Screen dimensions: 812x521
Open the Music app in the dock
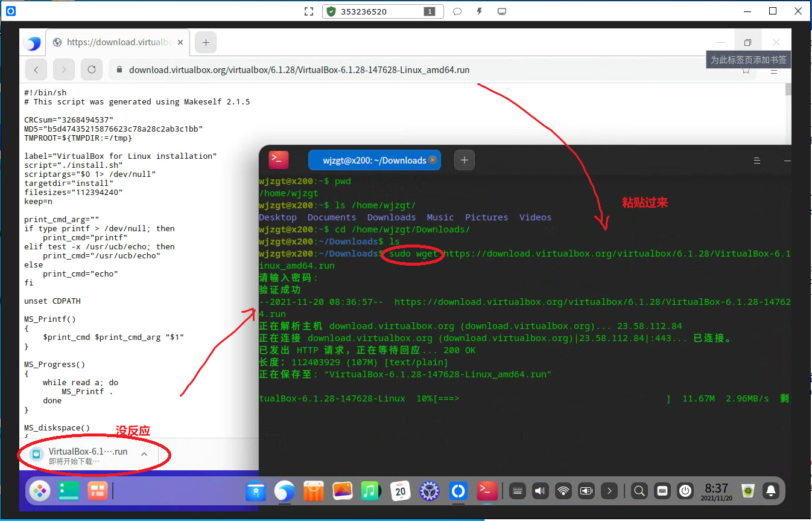370,491
